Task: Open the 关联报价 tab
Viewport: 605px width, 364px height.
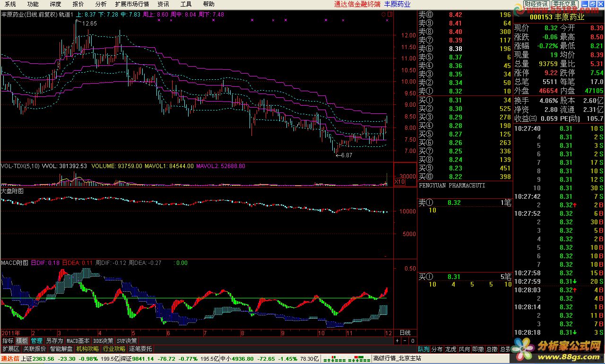Action: [35, 349]
